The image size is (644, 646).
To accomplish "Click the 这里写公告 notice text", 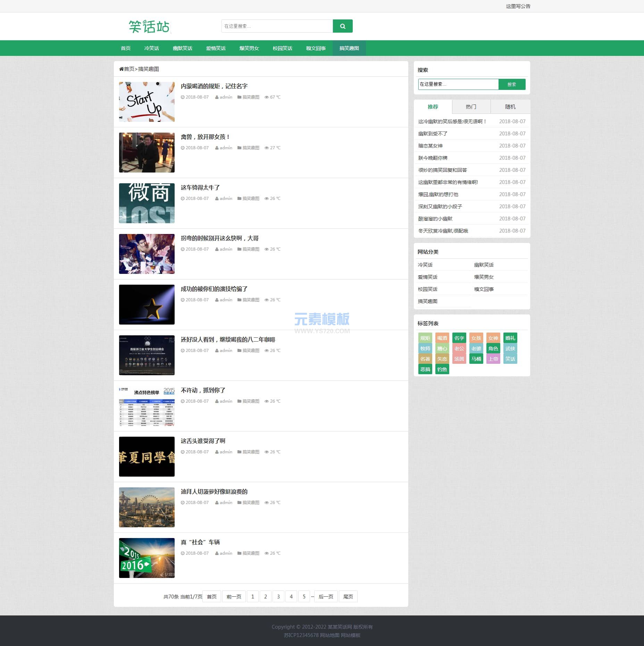I will point(518,6).
